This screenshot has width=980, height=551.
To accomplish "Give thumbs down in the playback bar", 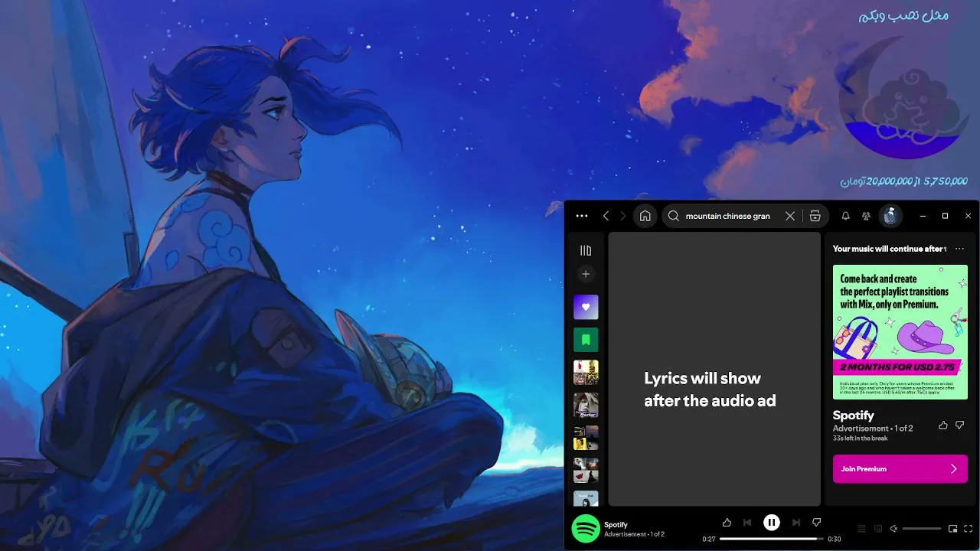I will click(x=816, y=523).
